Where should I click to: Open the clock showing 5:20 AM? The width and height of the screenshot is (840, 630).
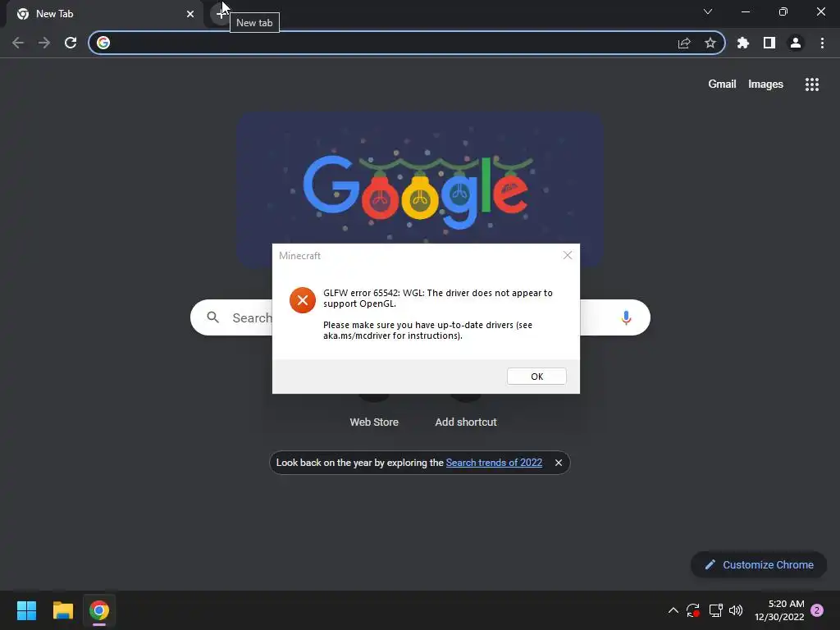click(779, 610)
